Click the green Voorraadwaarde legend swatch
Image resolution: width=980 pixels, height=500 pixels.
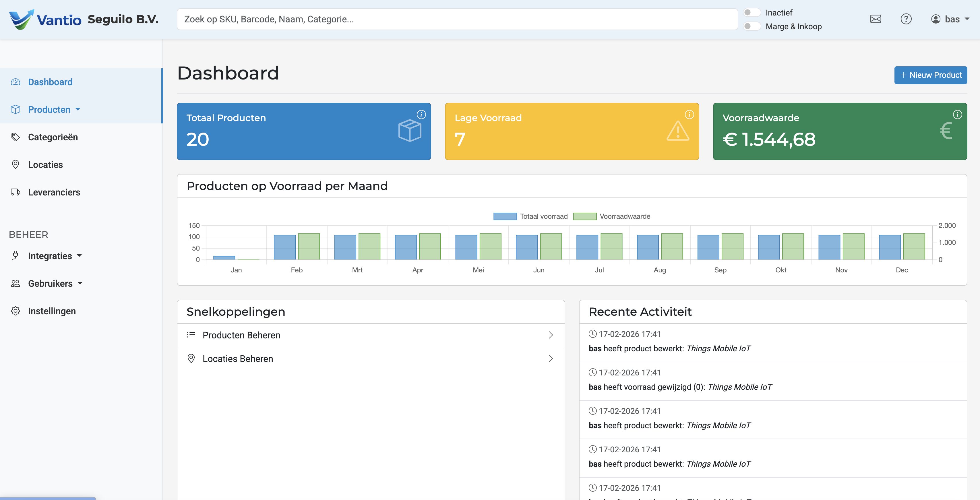tap(585, 216)
